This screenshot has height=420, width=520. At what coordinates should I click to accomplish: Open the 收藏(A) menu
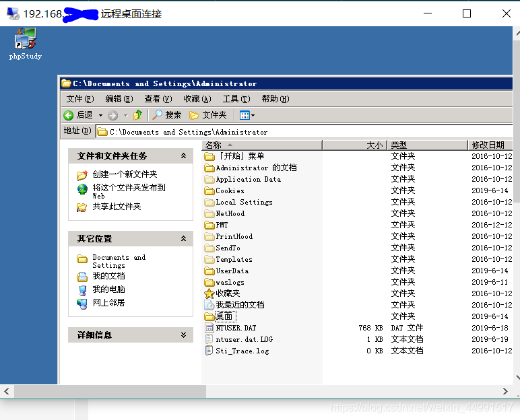tap(197, 99)
